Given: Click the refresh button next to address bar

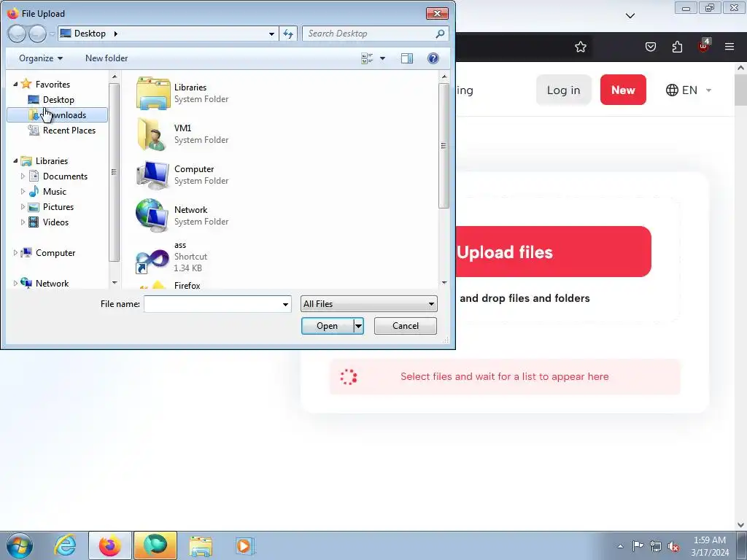Looking at the screenshot, I should (x=288, y=34).
